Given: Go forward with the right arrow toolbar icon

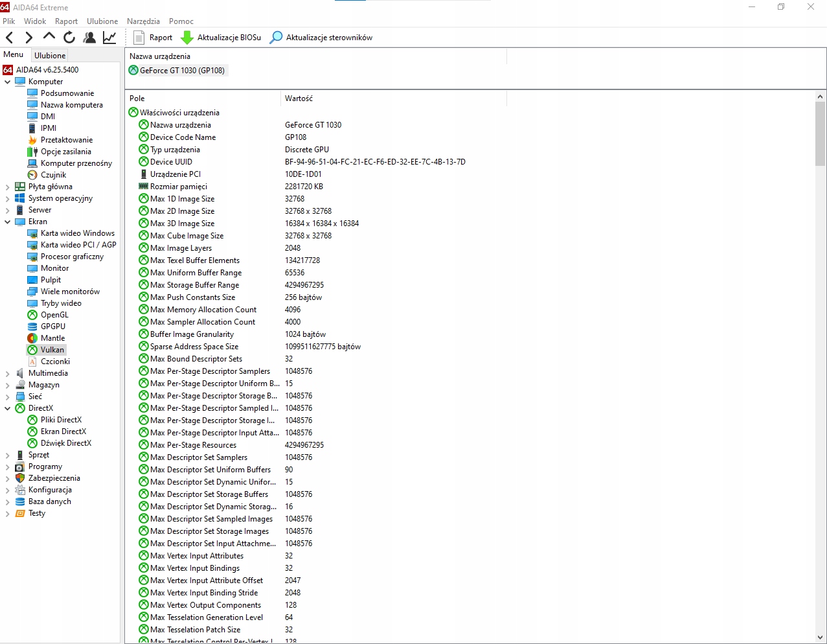Looking at the screenshot, I should coord(29,38).
